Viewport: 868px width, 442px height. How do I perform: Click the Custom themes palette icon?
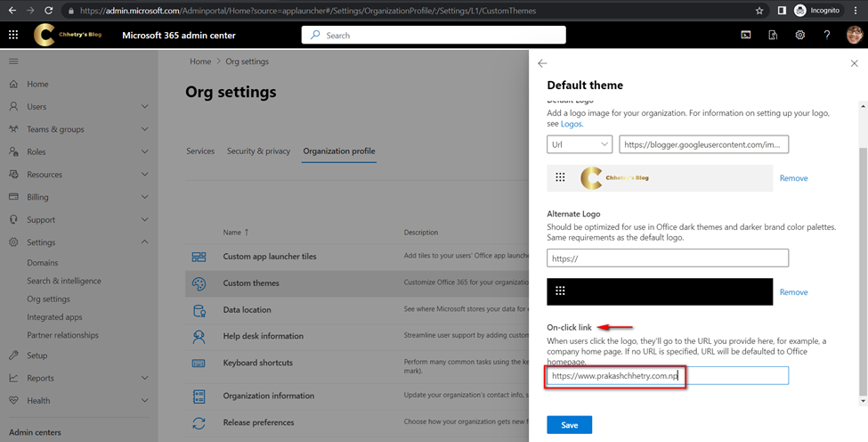pos(199,283)
